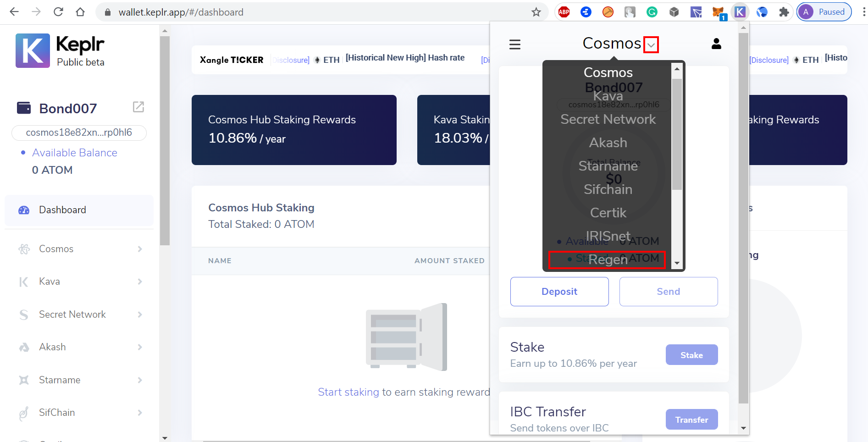Open Start staking link
Image resolution: width=868 pixels, height=442 pixels.
348,392
